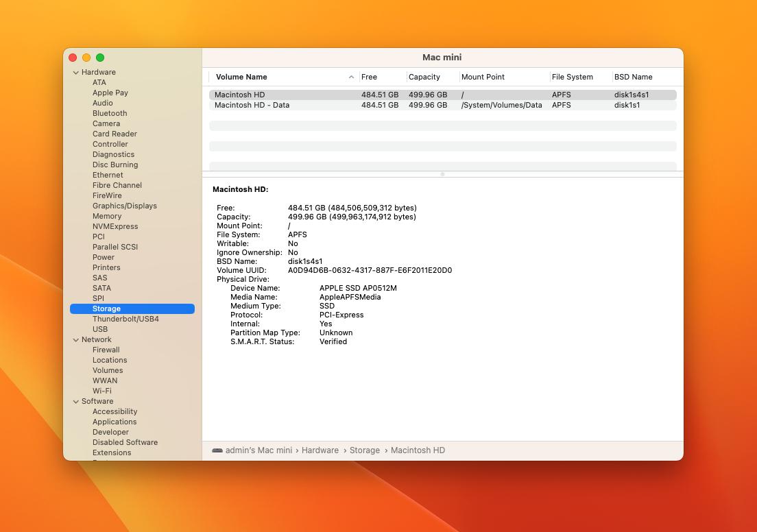The width and height of the screenshot is (757, 532).
Task: Select Developer under Software
Action: pyautogui.click(x=110, y=433)
